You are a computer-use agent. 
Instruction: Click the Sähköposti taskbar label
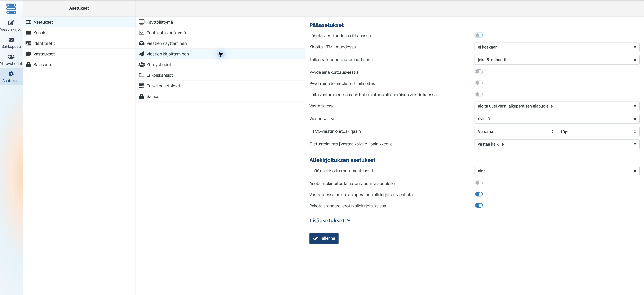11,46
